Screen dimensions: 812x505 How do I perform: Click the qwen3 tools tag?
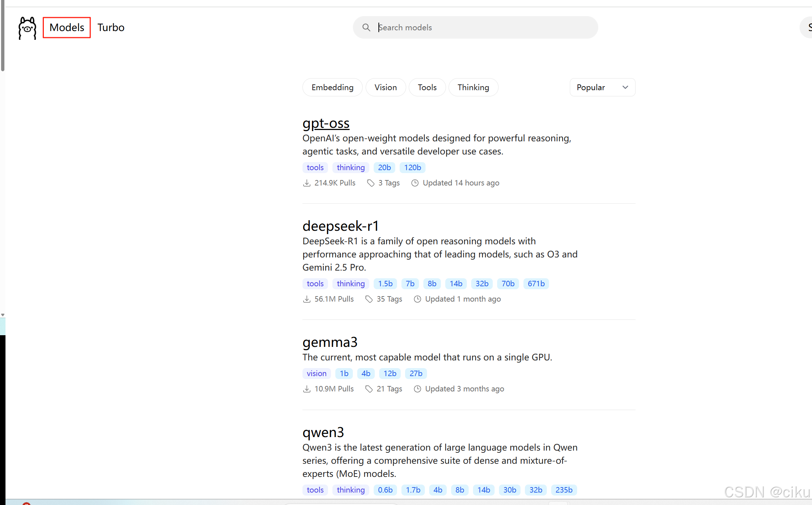click(315, 490)
